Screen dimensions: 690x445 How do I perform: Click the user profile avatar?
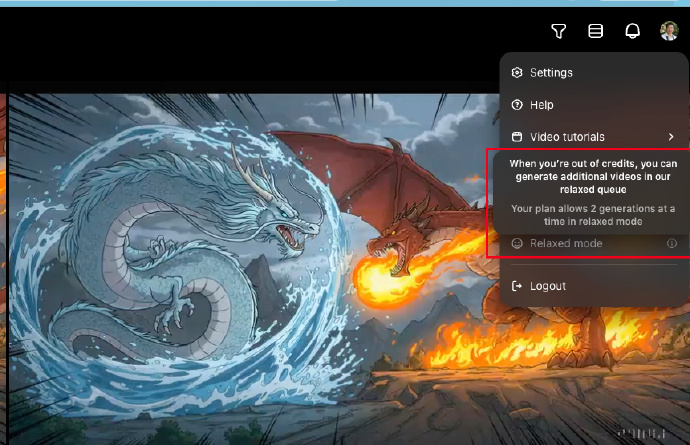pyautogui.click(x=669, y=31)
